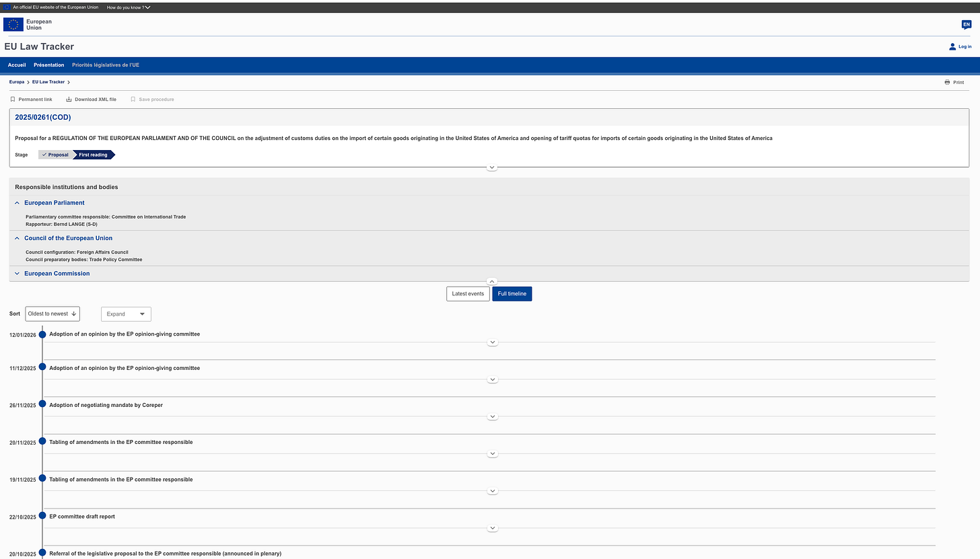Image resolution: width=980 pixels, height=559 pixels.
Task: Switch to Full timeline view
Action: 512,294
